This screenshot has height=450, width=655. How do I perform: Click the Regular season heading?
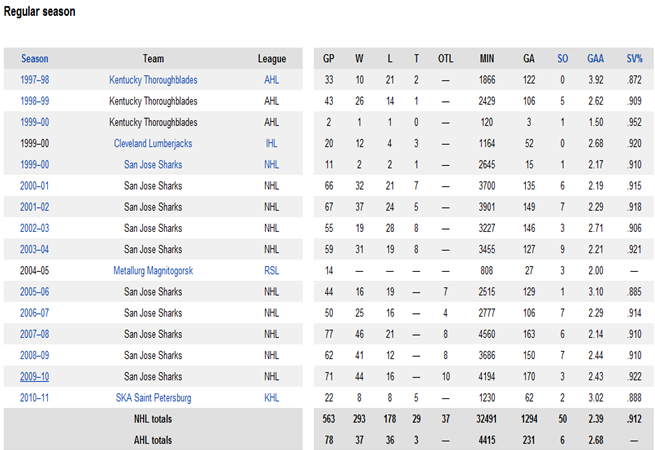(37, 11)
